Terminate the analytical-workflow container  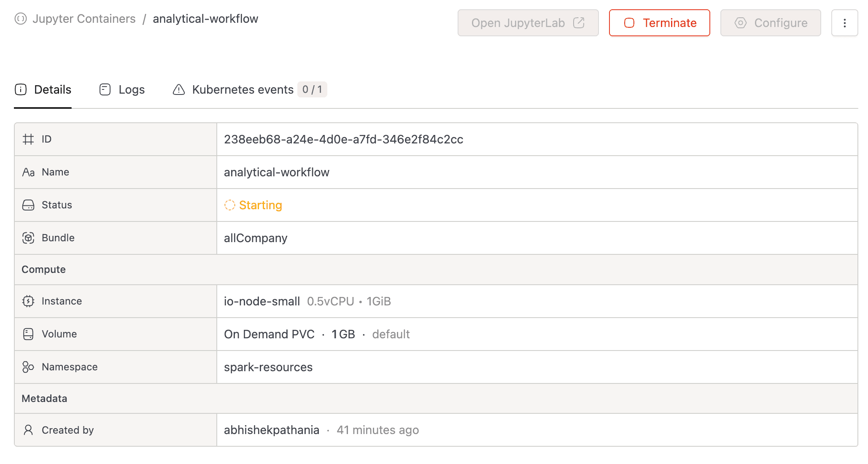click(x=659, y=23)
